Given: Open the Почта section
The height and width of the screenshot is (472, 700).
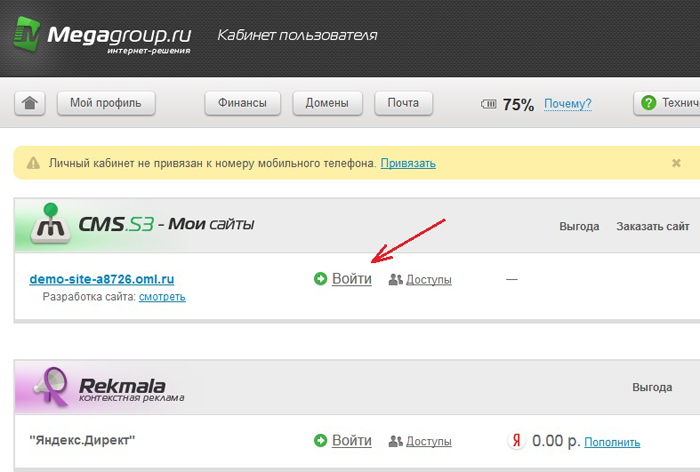Looking at the screenshot, I should point(403,103).
